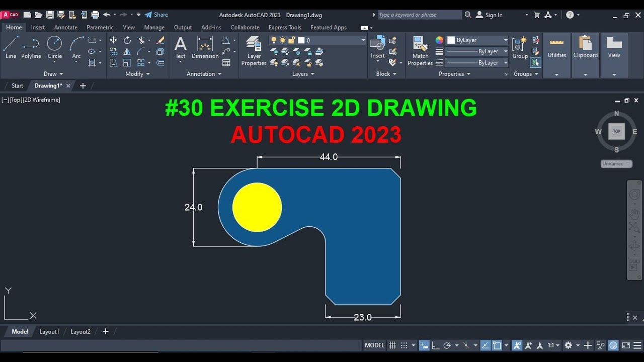This screenshot has height=362, width=644.
Task: Click the TOP face of ViewCube
Action: coord(616,131)
